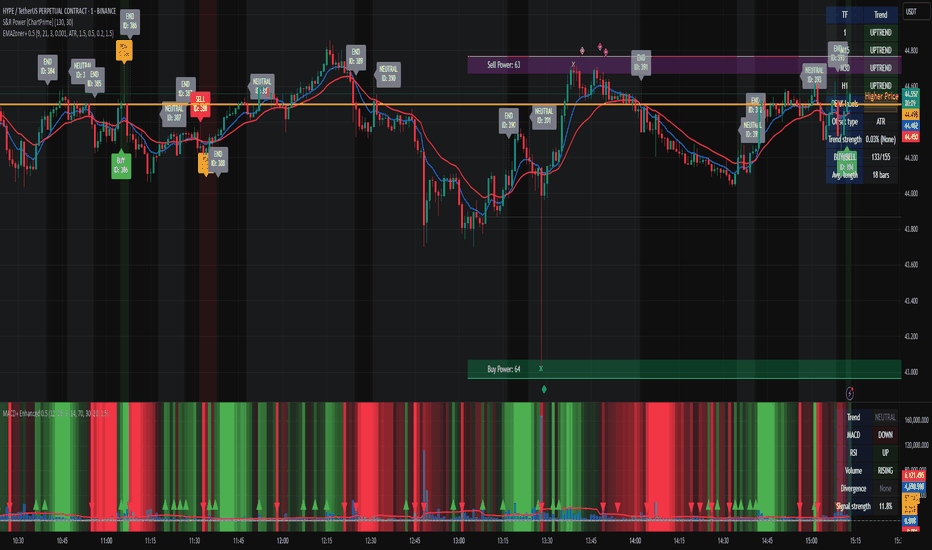Click the Volume RISING status cell
The width and height of the screenshot is (932, 550).
pyautogui.click(x=885, y=470)
